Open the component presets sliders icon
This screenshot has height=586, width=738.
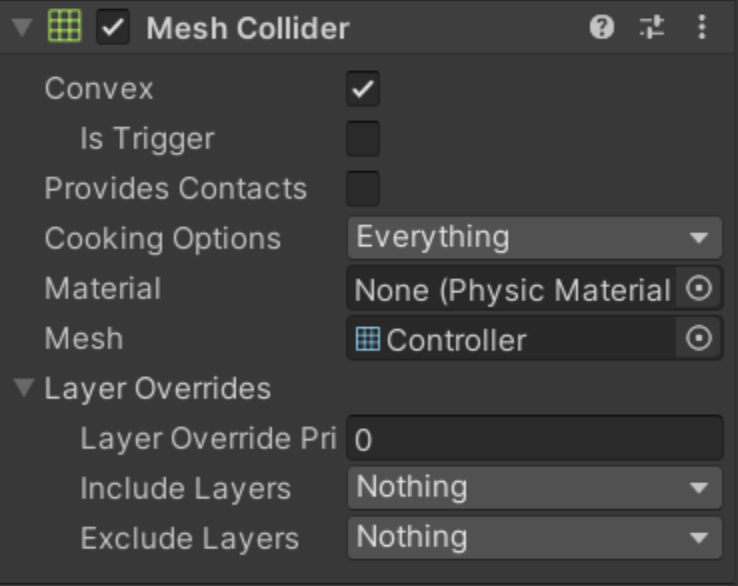(652, 27)
